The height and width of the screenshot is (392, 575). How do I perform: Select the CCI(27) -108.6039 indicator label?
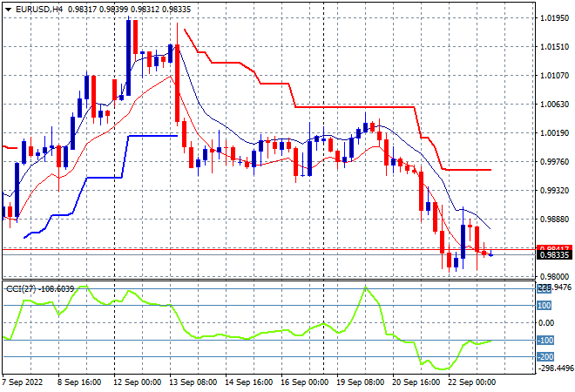point(40,289)
